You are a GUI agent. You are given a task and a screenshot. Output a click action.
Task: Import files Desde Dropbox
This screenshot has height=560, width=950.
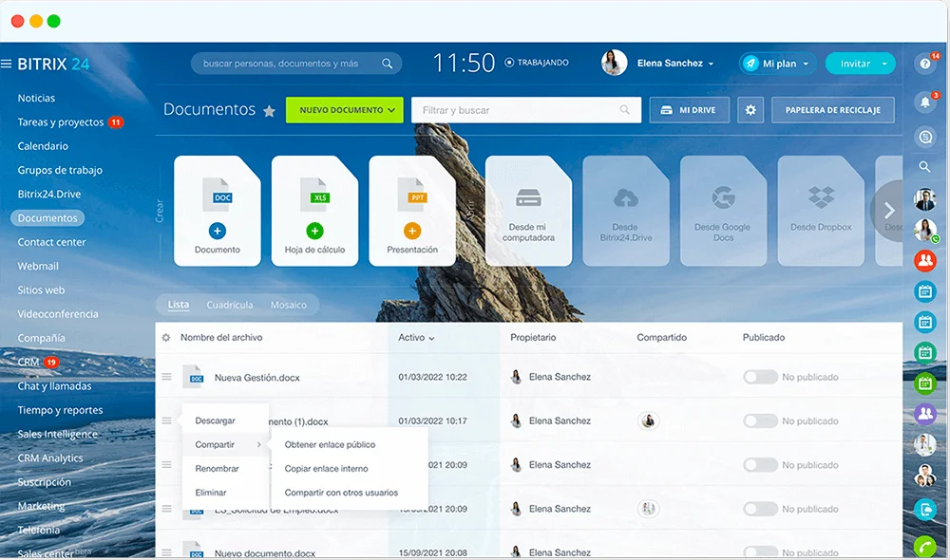coord(819,207)
